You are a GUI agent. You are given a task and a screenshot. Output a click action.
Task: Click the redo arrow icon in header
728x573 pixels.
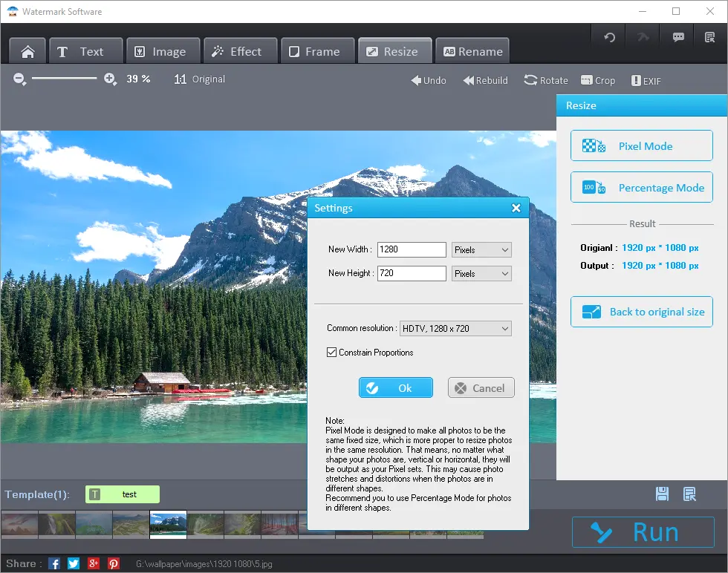643,37
